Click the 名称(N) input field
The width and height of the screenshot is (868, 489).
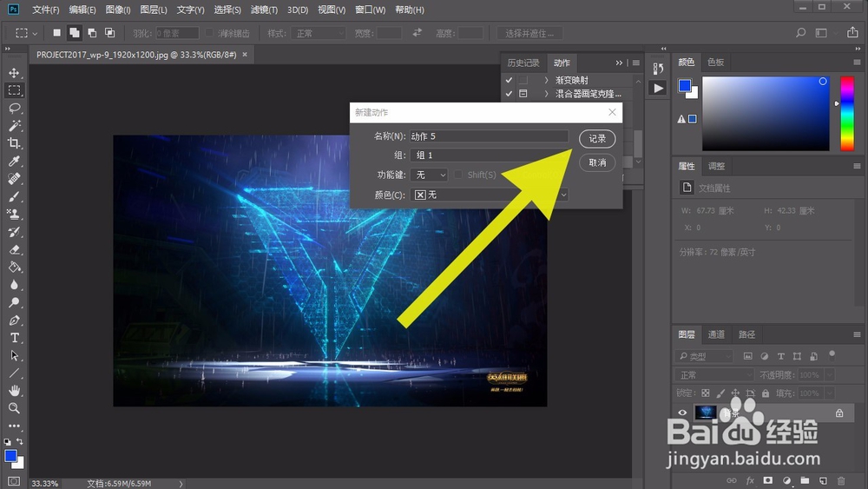[490, 136]
